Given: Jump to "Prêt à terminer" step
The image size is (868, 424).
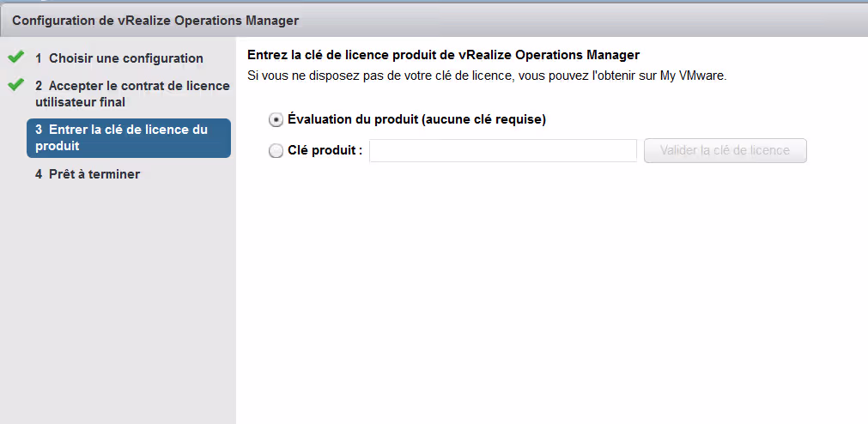Looking at the screenshot, I should pyautogui.click(x=94, y=174).
